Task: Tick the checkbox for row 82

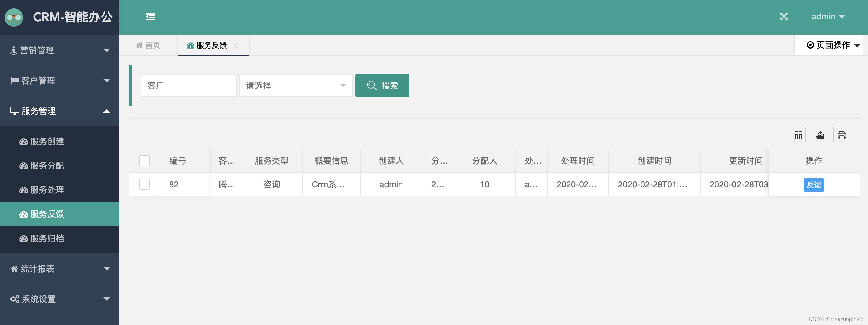Action: pos(144,184)
